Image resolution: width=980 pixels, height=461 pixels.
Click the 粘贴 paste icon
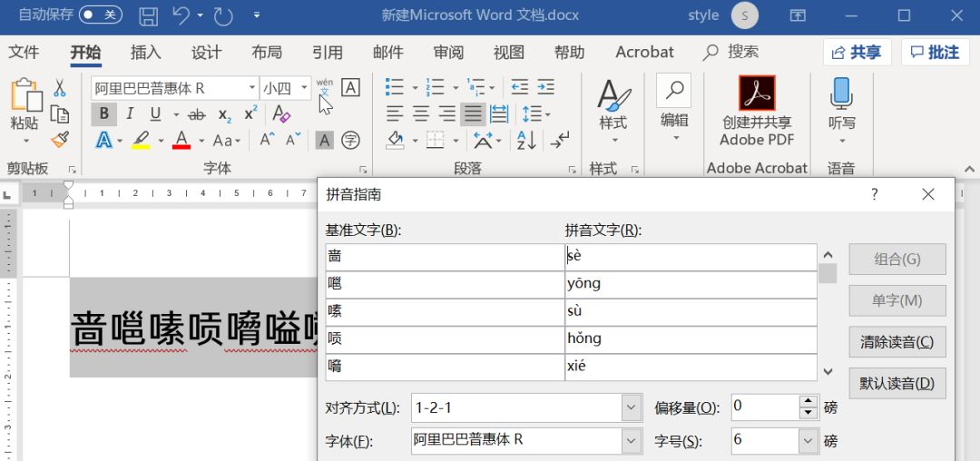25,93
